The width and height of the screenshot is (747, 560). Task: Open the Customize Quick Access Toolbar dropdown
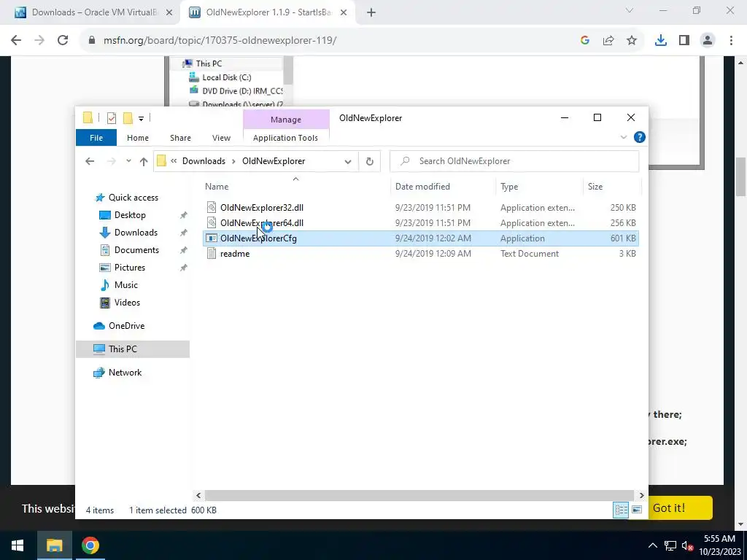(x=141, y=119)
